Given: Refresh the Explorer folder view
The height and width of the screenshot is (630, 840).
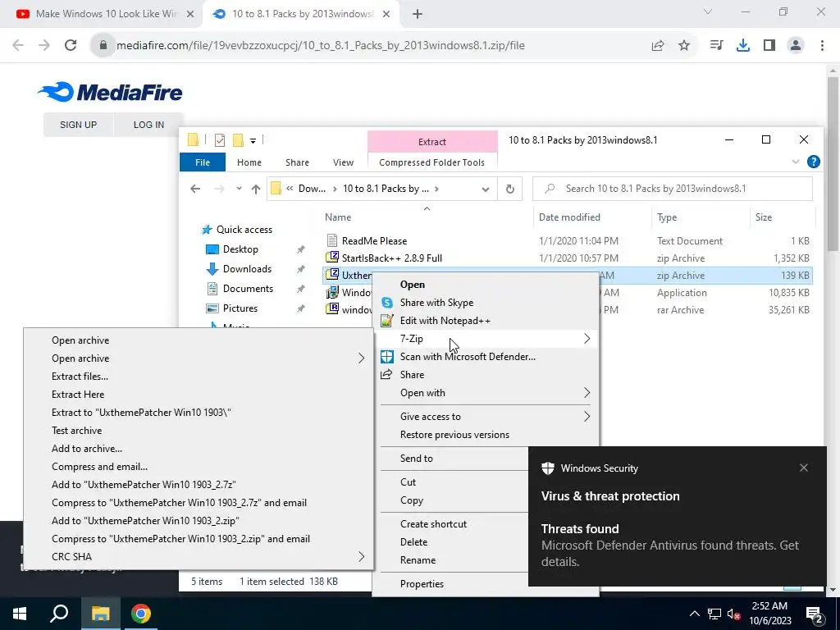Looking at the screenshot, I should coord(510,189).
